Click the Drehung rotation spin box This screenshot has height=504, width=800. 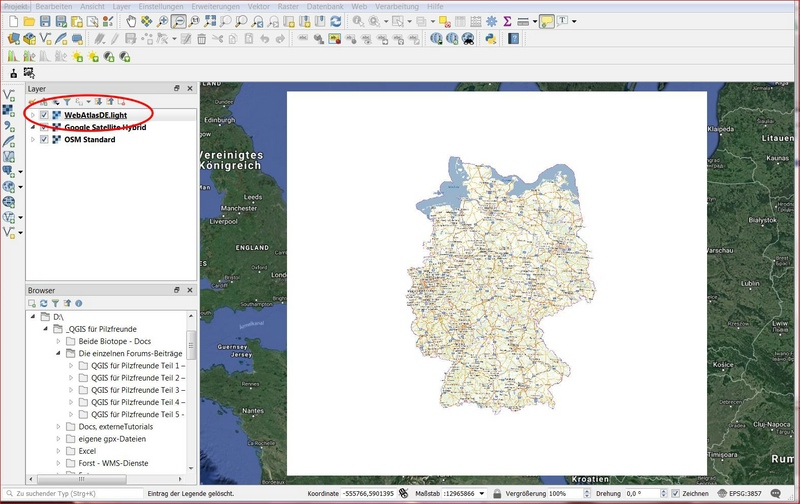click(x=642, y=494)
